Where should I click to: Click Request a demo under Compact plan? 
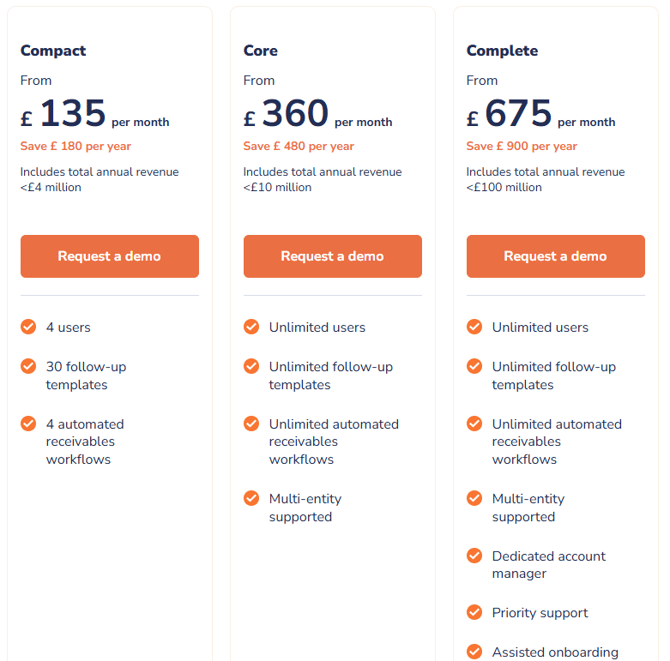pyautogui.click(x=109, y=256)
